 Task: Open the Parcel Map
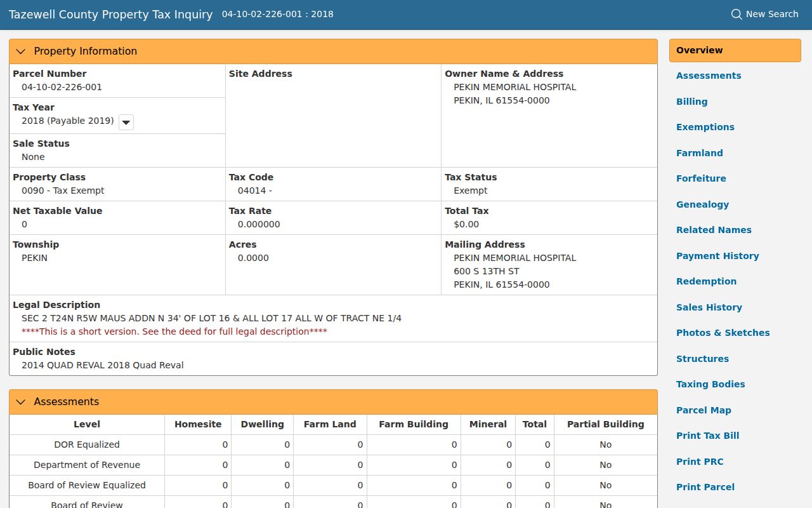(704, 410)
